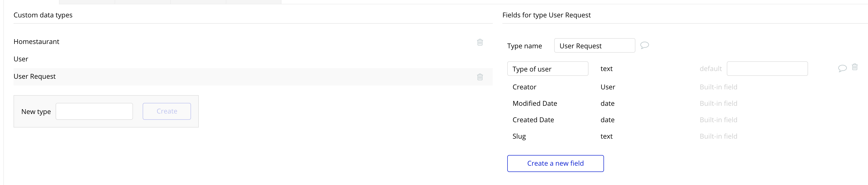This screenshot has height=185, width=868.
Task: Open comment bubble for Type of user field
Action: click(x=842, y=68)
